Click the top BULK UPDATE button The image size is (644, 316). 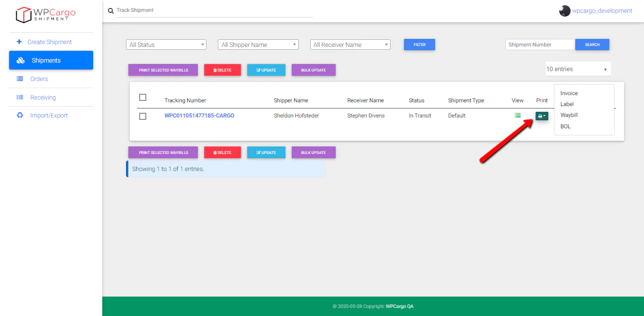(x=313, y=70)
